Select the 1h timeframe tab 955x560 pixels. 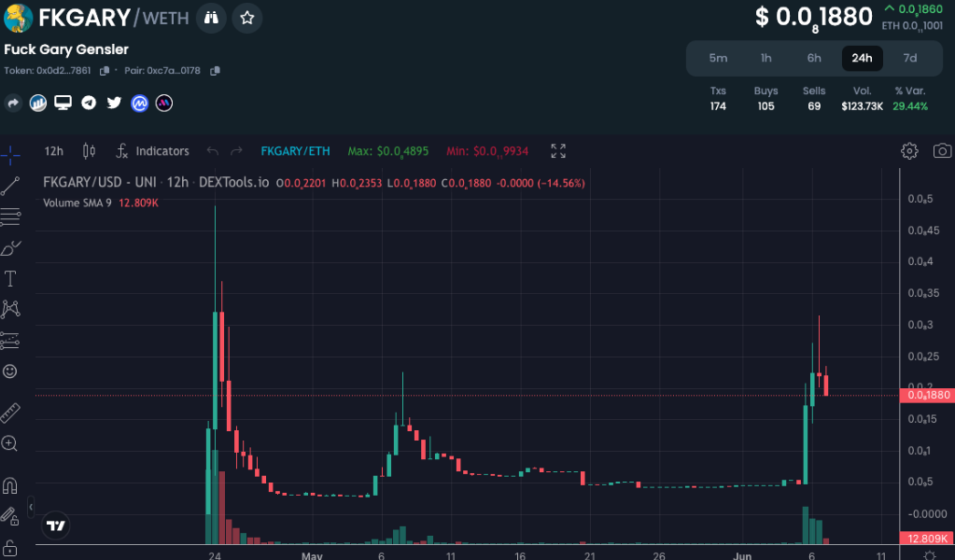coord(765,58)
